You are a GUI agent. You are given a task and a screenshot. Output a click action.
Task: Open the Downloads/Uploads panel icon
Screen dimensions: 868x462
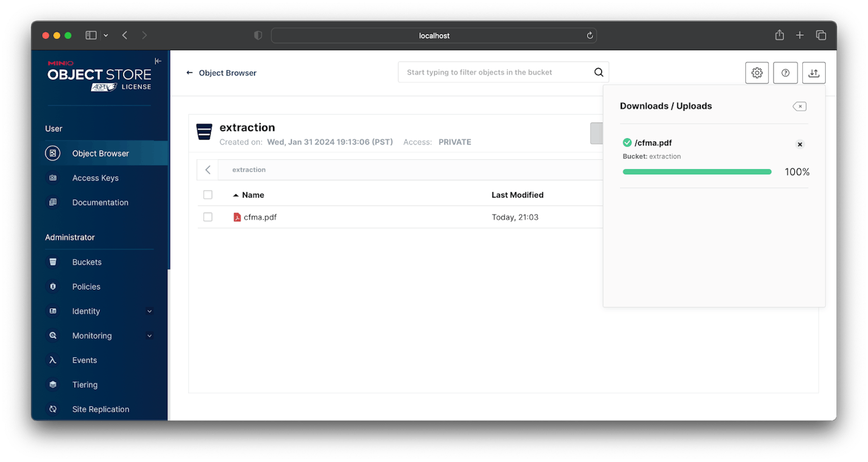[x=813, y=72]
